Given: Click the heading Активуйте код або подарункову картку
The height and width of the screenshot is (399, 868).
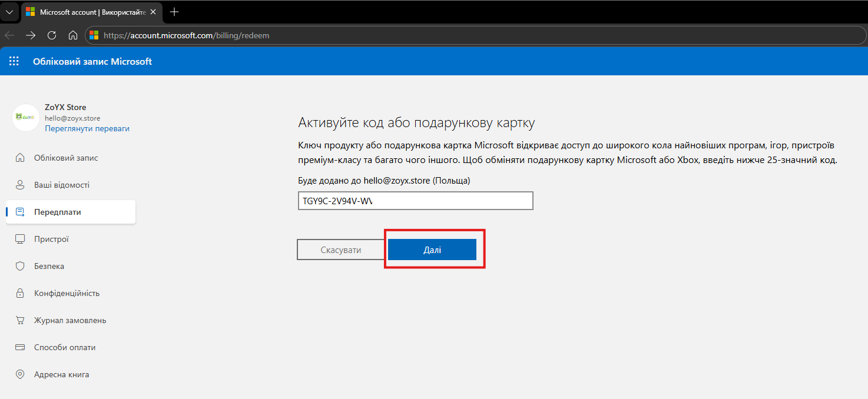Looking at the screenshot, I should point(416,123).
